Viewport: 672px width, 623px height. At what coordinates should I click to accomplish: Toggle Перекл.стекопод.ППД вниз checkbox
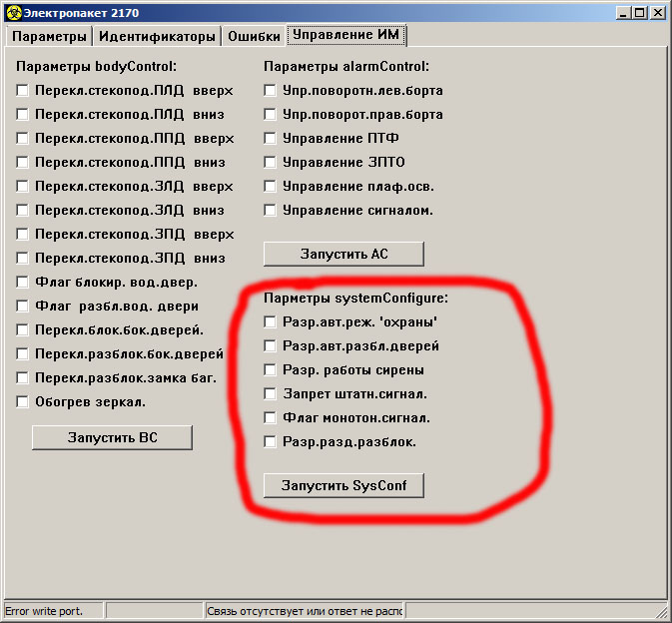click(22, 163)
